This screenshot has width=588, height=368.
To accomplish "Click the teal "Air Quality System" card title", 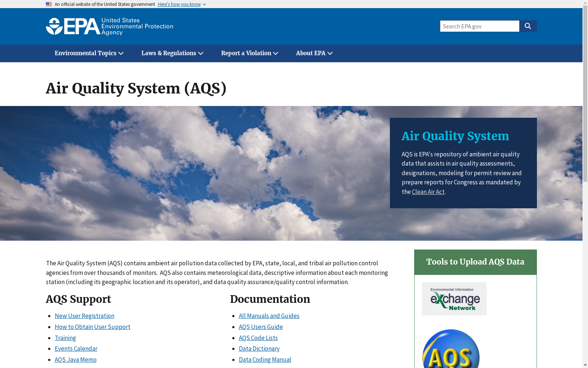I will pos(455,136).
